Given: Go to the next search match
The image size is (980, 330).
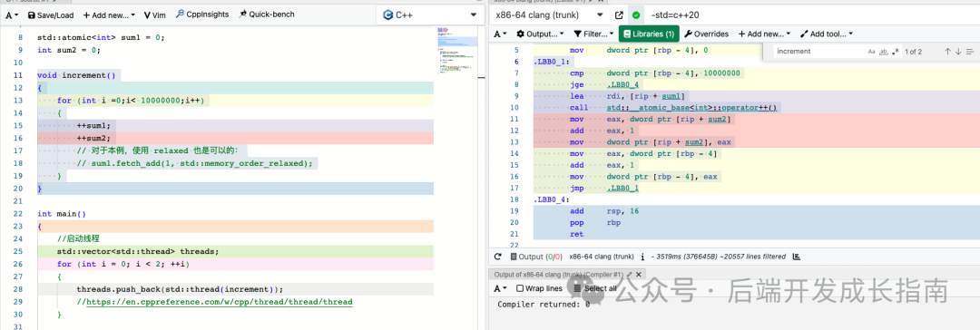Looking at the screenshot, I should pyautogui.click(x=958, y=52).
